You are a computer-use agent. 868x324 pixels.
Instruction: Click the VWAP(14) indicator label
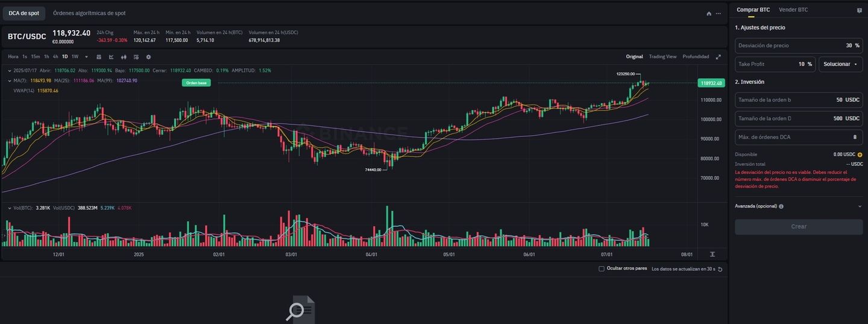[24, 91]
